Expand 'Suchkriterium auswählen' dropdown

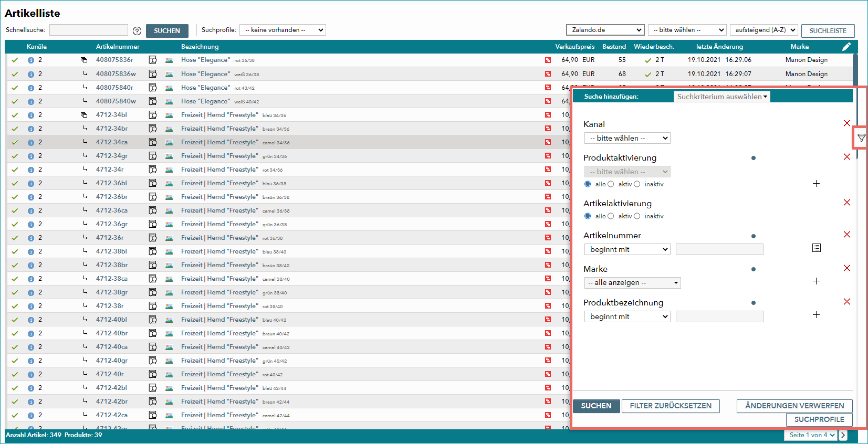722,97
